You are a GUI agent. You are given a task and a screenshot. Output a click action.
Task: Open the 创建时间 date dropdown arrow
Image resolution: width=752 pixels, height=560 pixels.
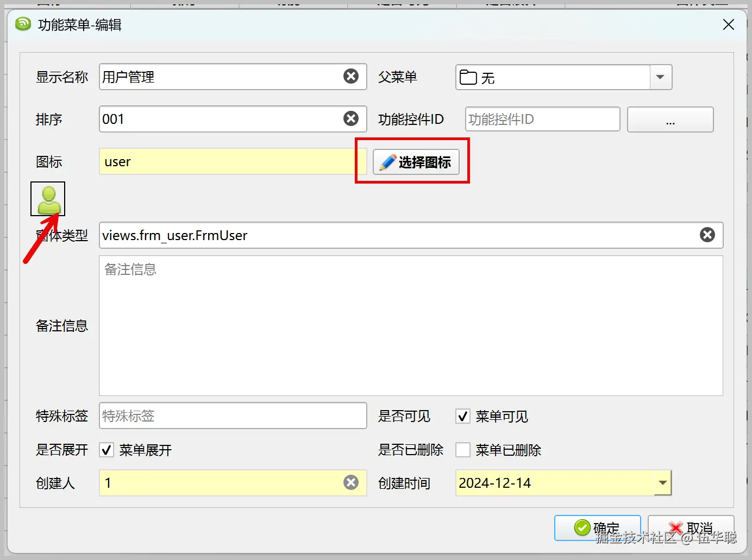(663, 482)
